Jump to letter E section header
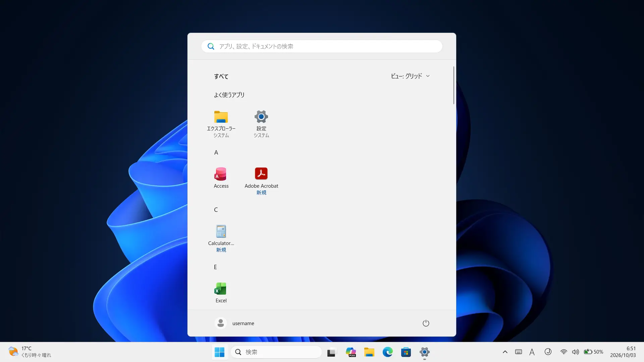The height and width of the screenshot is (362, 644). [x=215, y=267]
